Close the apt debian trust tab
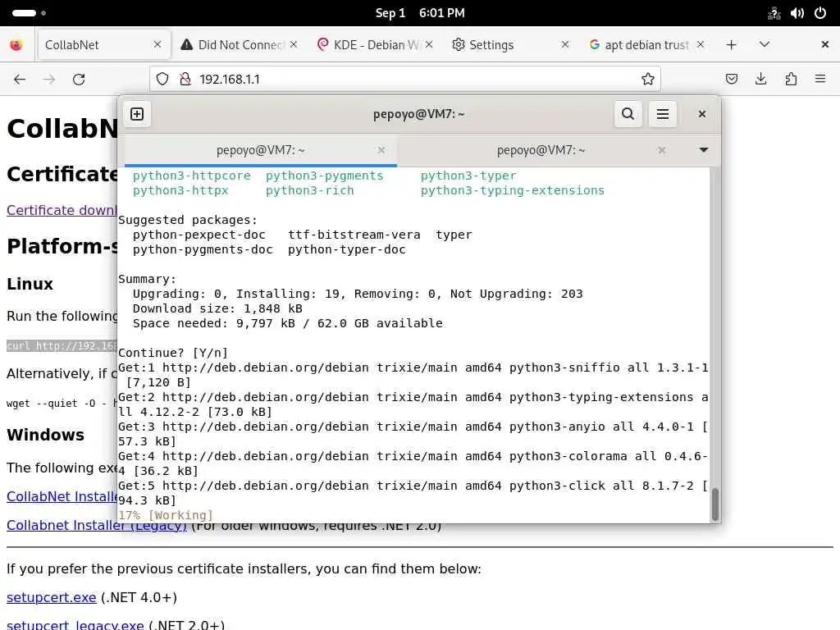 (701, 44)
